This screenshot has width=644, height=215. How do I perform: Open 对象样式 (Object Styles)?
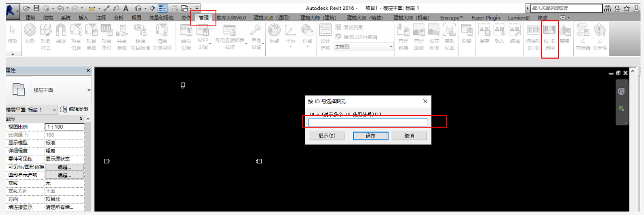coord(46,37)
